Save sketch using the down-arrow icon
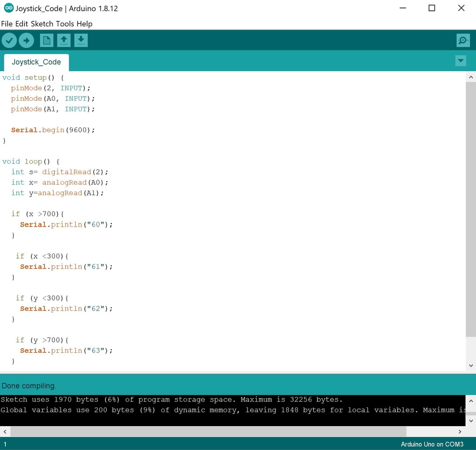This screenshot has width=476, height=450. pos(81,40)
